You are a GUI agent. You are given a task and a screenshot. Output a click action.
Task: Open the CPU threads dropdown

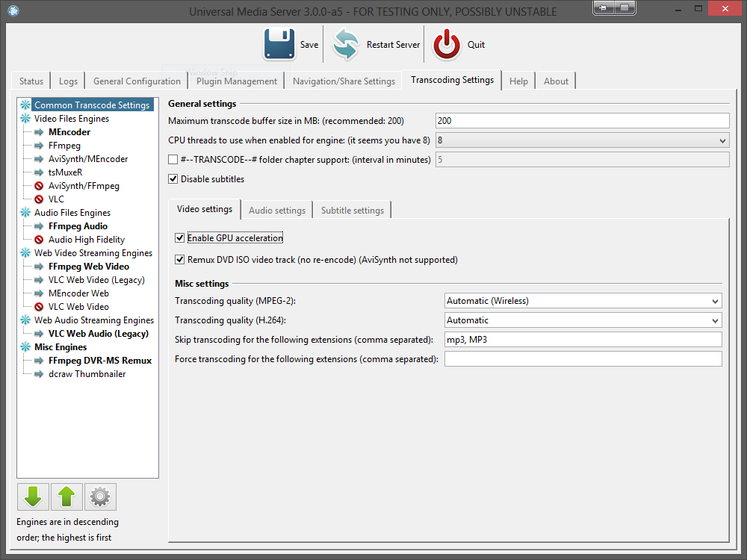click(582, 140)
